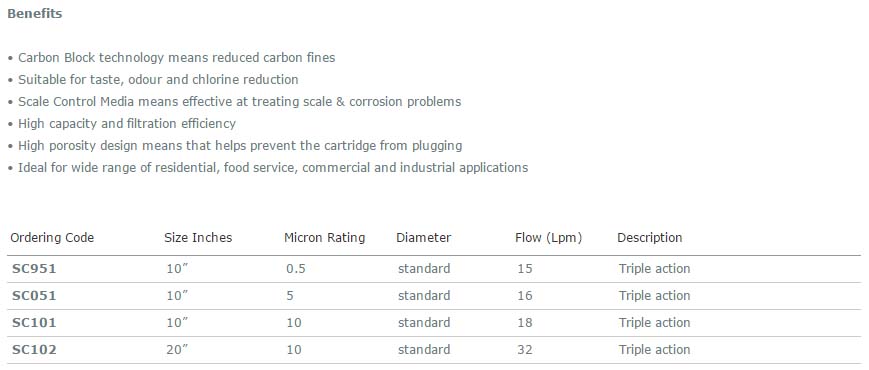Image resolution: width=869 pixels, height=370 pixels.
Task: Click the Ordering Code column header
Action: pyautogui.click(x=52, y=238)
